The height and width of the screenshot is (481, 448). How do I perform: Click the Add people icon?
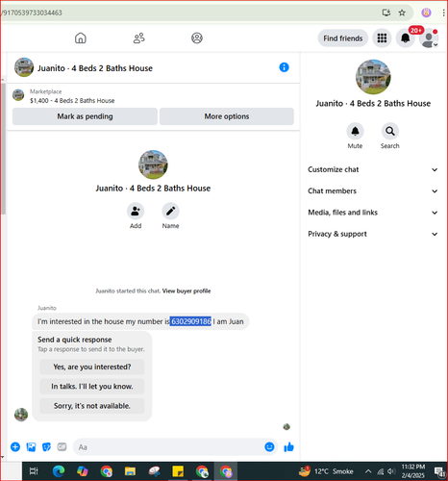(x=136, y=211)
